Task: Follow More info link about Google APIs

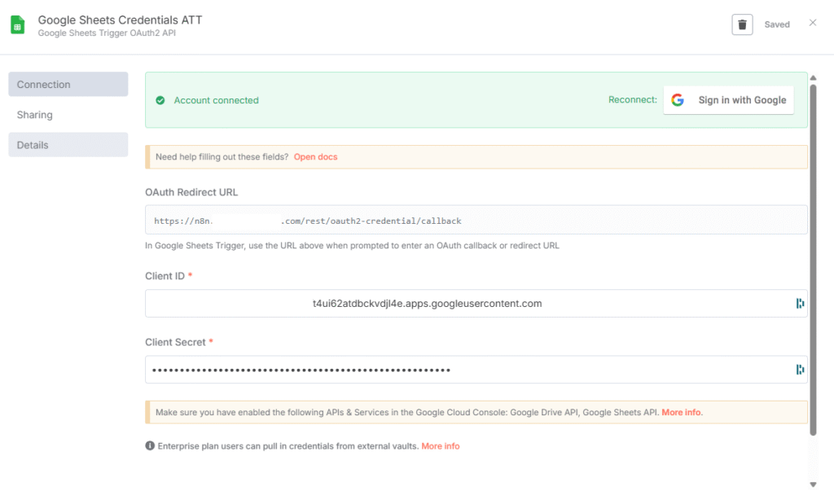Action: (682, 413)
